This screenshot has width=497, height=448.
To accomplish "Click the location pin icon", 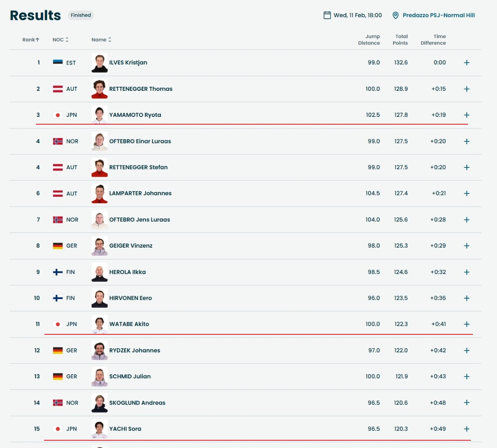I will click(x=395, y=15).
